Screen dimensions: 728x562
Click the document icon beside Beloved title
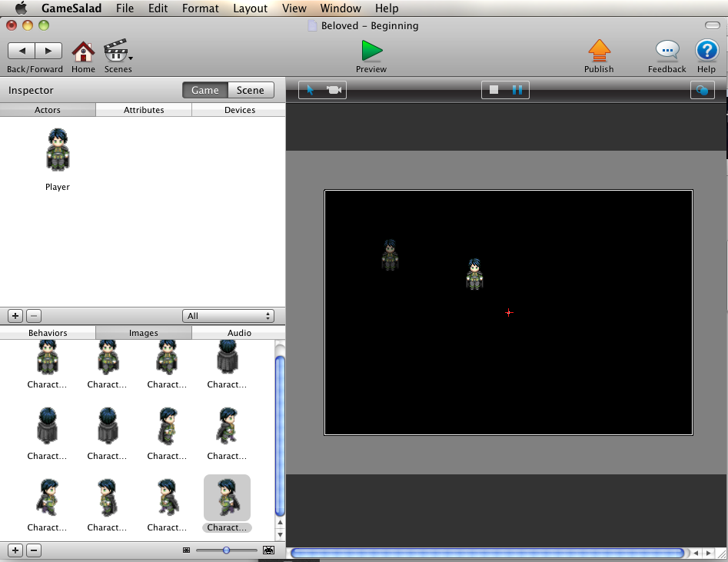(313, 25)
